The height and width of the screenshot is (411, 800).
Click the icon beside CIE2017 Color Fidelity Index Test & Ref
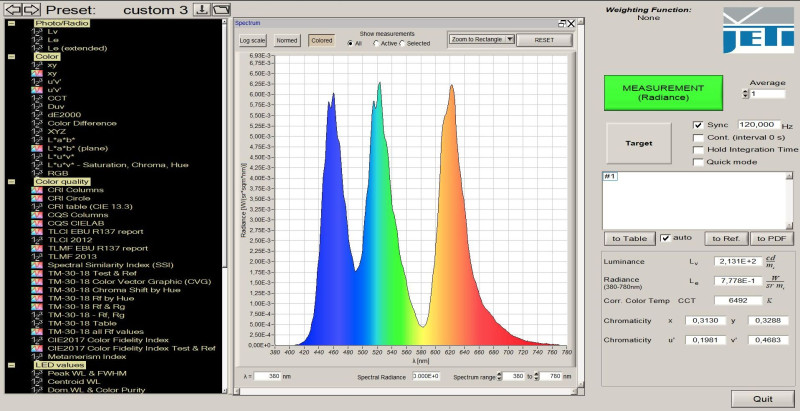(37, 348)
